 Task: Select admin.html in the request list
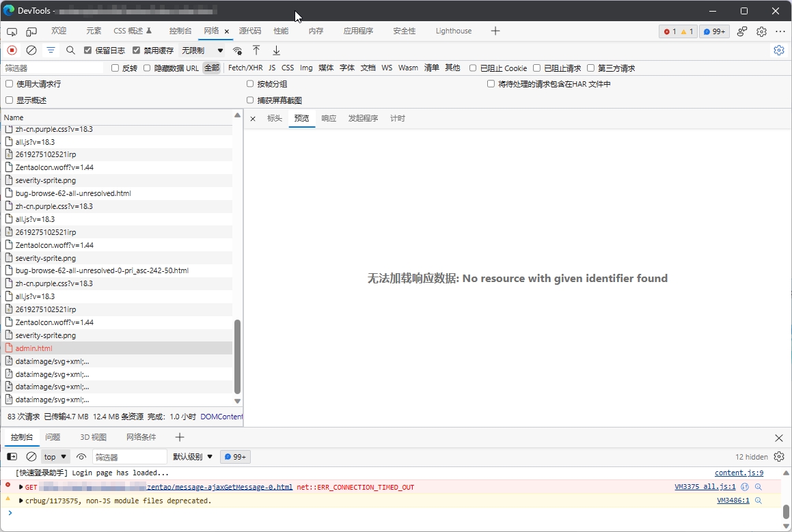[34, 348]
